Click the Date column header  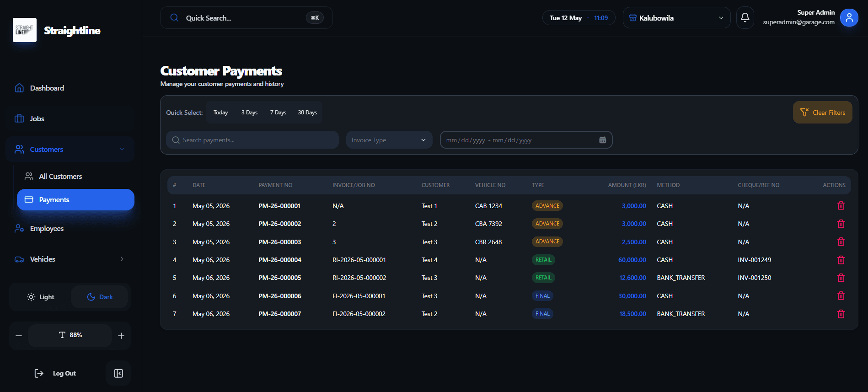[199, 185]
